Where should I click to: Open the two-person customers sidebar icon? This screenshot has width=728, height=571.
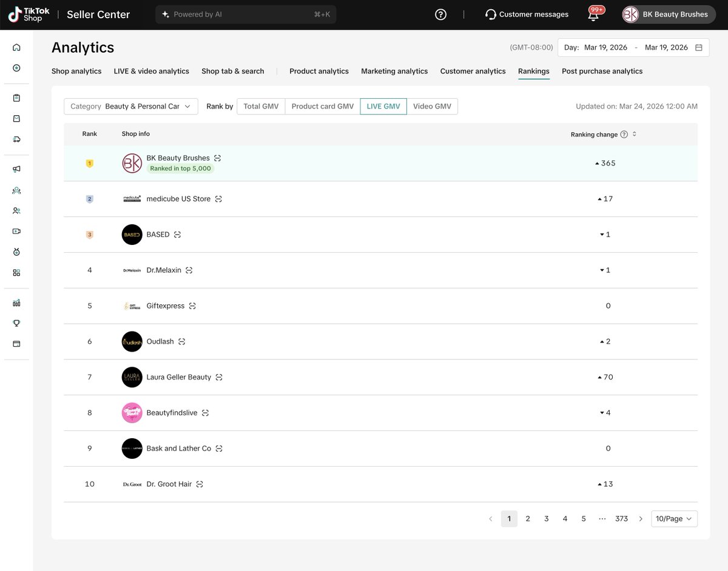[16, 211]
